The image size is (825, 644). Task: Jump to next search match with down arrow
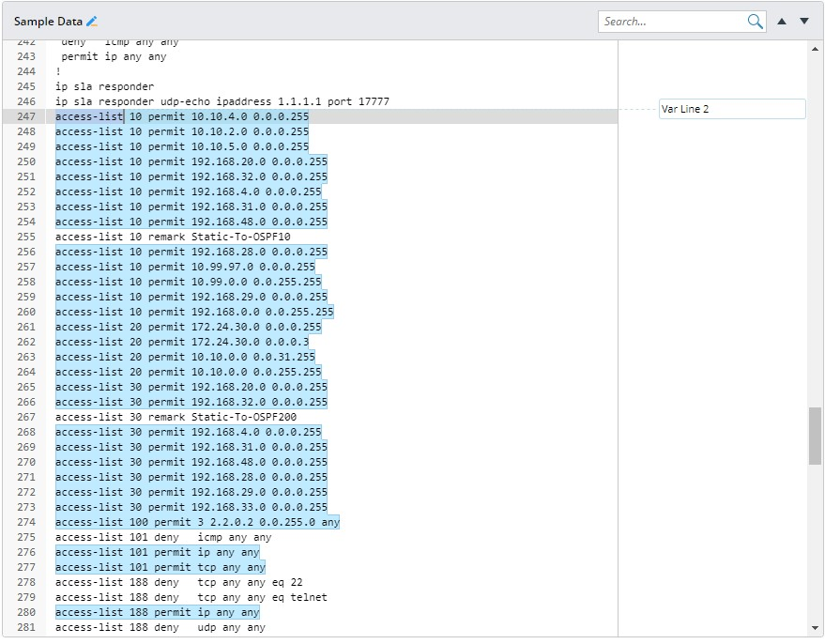click(x=804, y=22)
